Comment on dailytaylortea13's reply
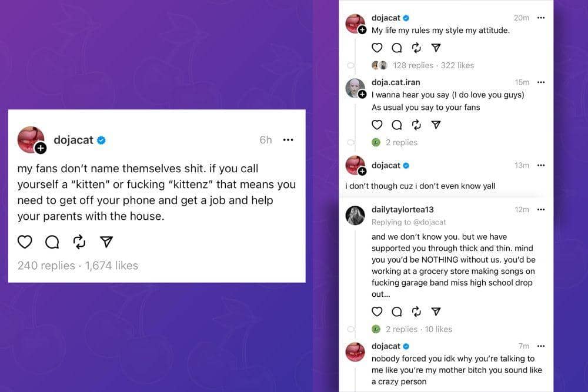The width and height of the screenshot is (588, 392). [396, 311]
